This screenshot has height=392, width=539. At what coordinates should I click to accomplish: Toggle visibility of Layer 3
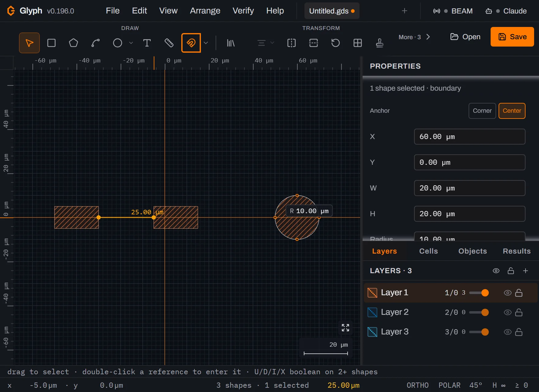tap(507, 332)
